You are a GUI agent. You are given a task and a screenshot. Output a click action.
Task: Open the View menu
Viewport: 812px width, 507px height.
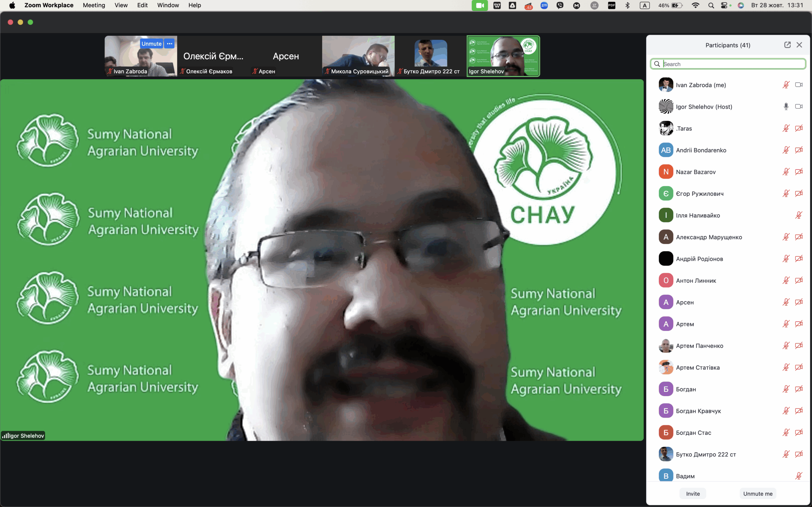(121, 5)
